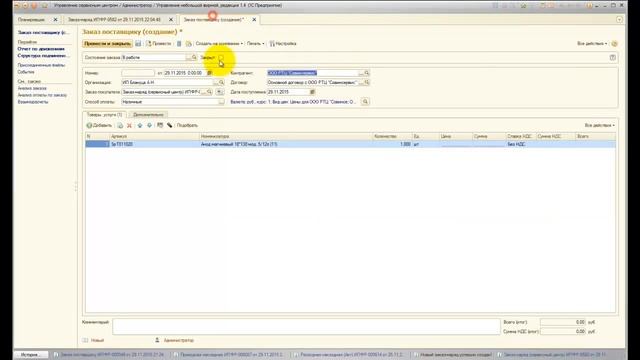The image size is (640, 360).
Task: Open the calendar picker for 'Дата поступления'
Action: (x=312, y=92)
